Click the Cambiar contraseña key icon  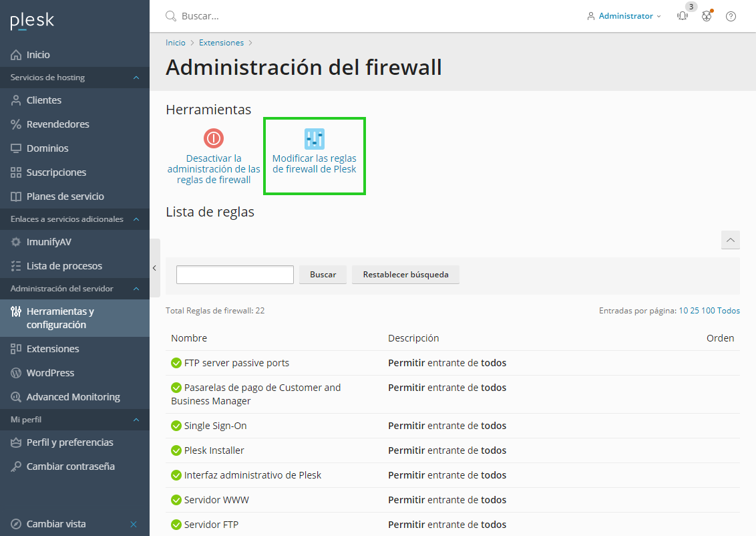pyautogui.click(x=16, y=467)
